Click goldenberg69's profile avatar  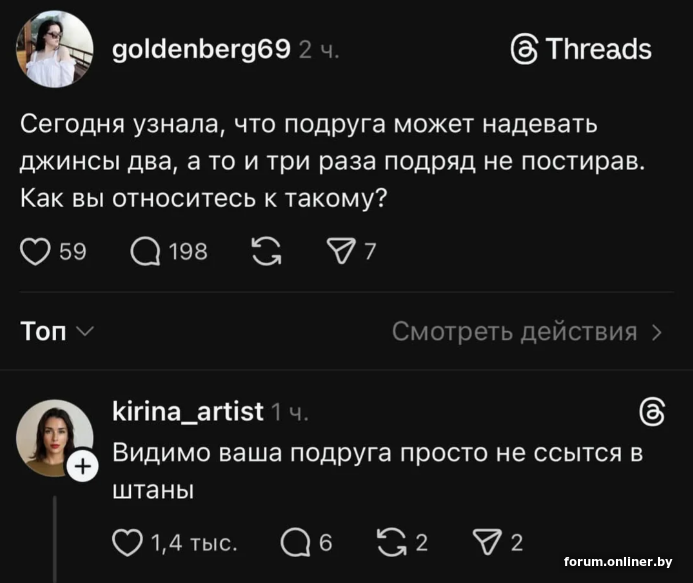click(x=55, y=49)
